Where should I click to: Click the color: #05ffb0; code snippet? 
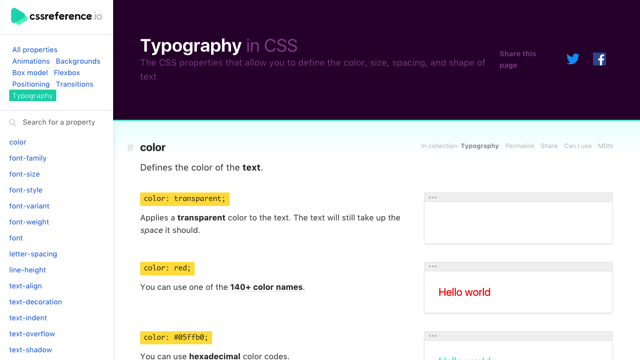coord(176,338)
